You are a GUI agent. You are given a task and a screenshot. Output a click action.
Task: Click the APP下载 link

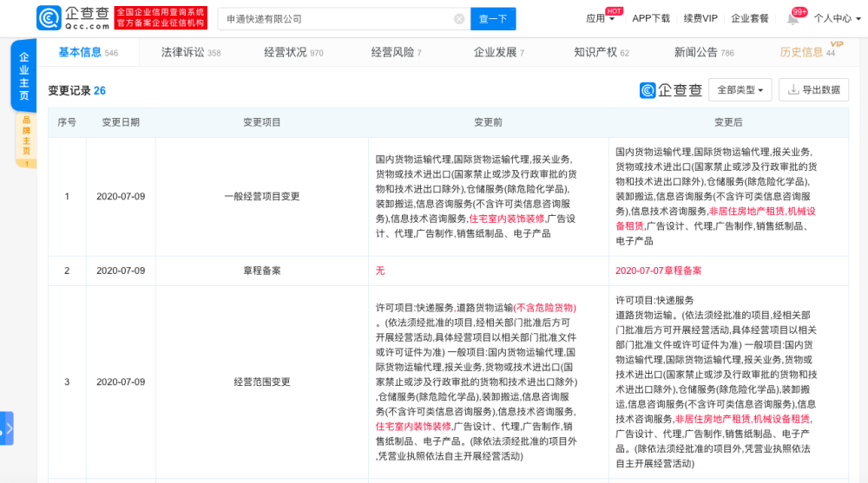pos(651,19)
